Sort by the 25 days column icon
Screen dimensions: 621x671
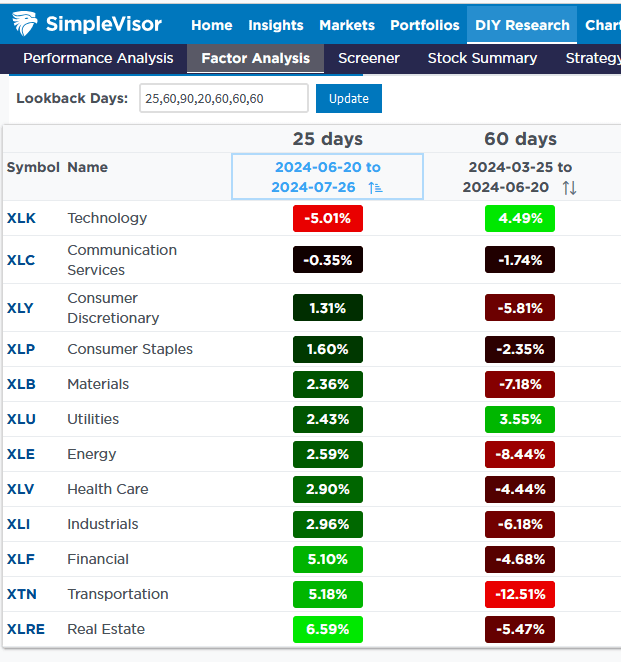click(x=375, y=188)
